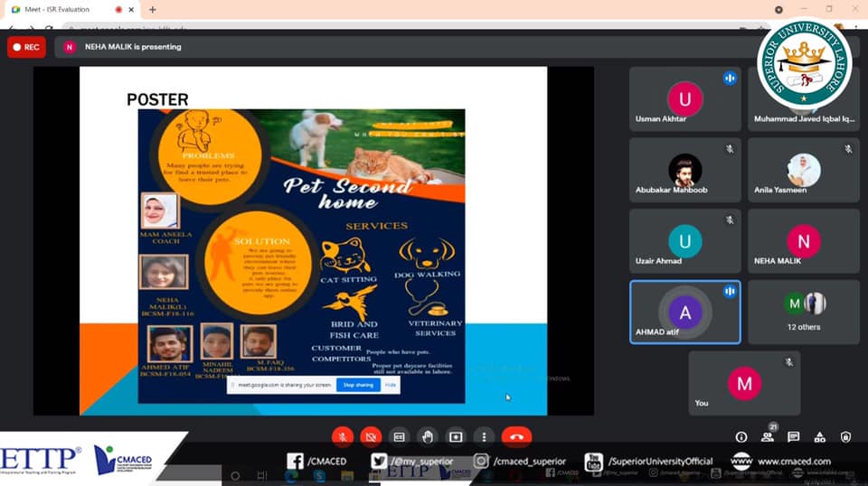Viewport: 868px width, 486px height.
Task: Turn on the camera button
Action: (x=371, y=436)
